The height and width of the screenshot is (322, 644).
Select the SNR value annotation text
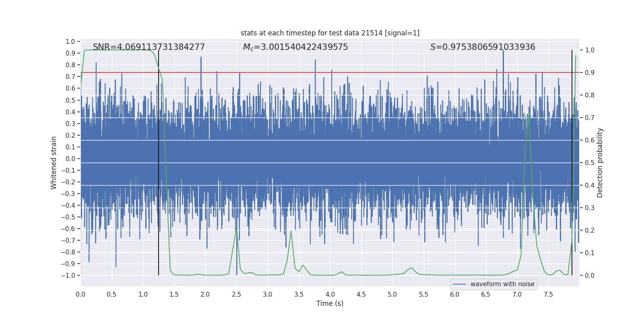[x=149, y=47]
